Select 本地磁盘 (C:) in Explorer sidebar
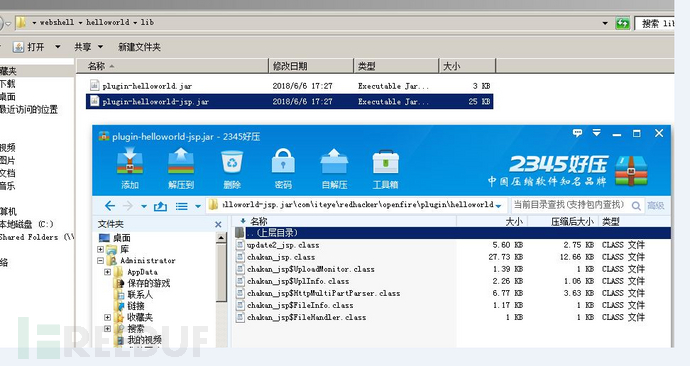690x366 pixels. (27, 224)
